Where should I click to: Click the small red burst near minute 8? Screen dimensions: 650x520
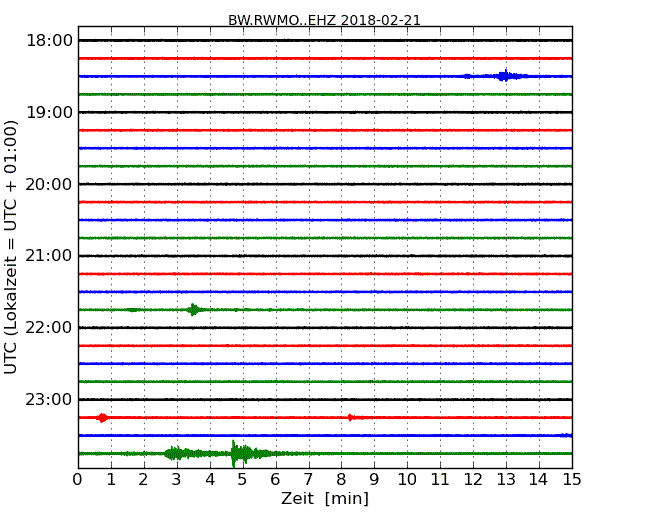click(351, 418)
